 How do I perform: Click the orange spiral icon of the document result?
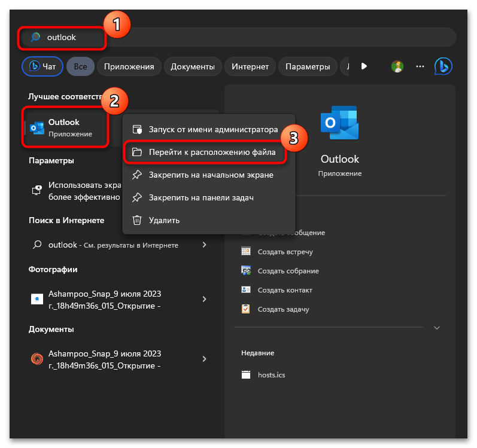click(37, 359)
